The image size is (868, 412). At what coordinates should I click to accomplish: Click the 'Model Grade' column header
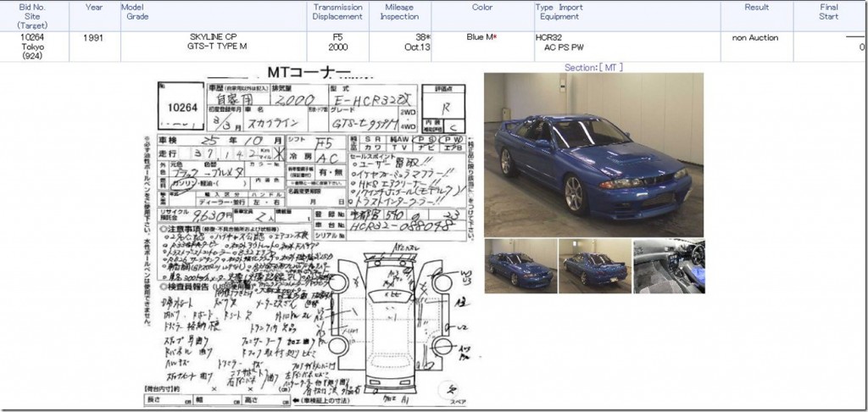click(x=135, y=12)
